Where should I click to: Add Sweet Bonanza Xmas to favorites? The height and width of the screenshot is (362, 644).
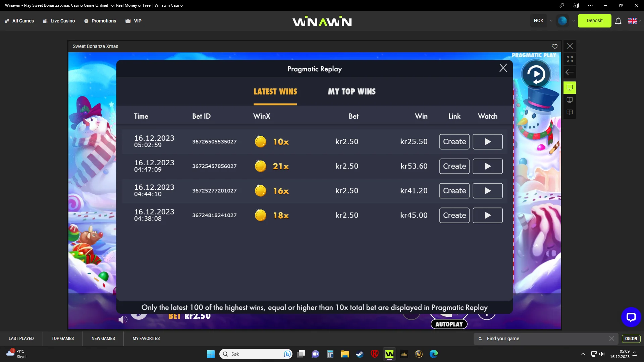coord(554,47)
